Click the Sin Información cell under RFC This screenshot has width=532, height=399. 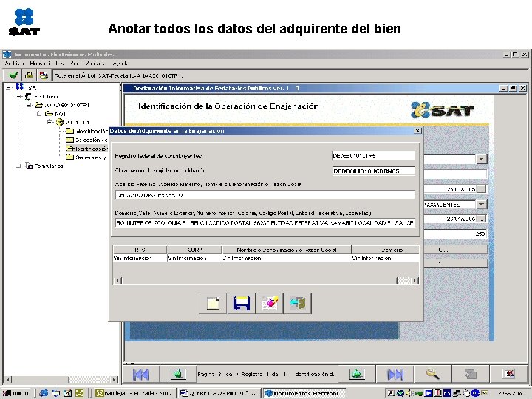(x=140, y=258)
